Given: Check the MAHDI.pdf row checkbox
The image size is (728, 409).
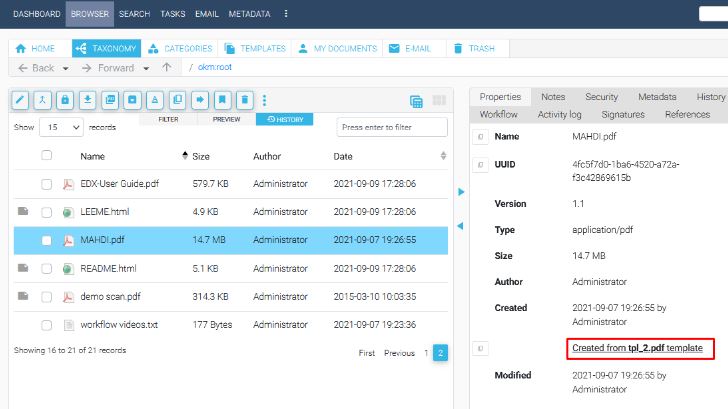Looking at the screenshot, I should pos(46,240).
